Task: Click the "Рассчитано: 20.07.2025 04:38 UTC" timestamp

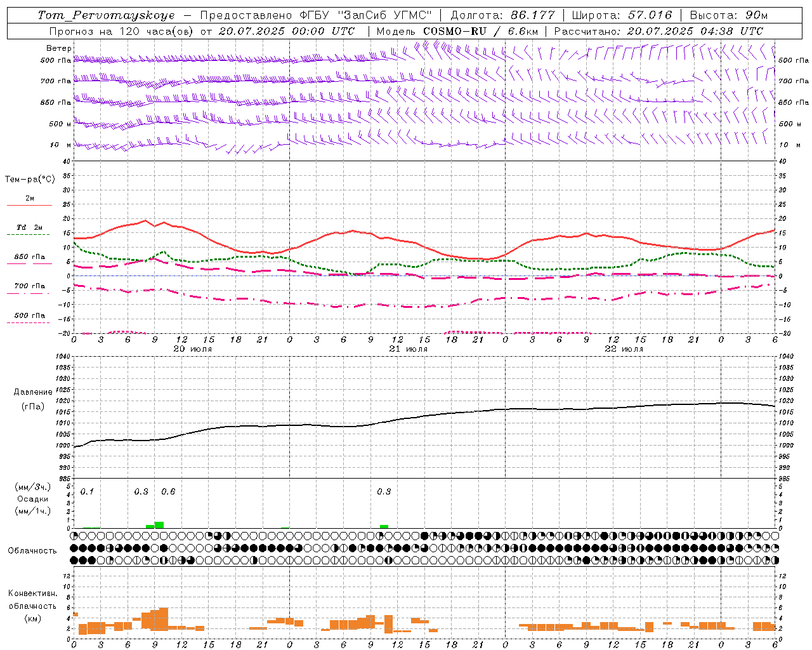Action: click(658, 31)
